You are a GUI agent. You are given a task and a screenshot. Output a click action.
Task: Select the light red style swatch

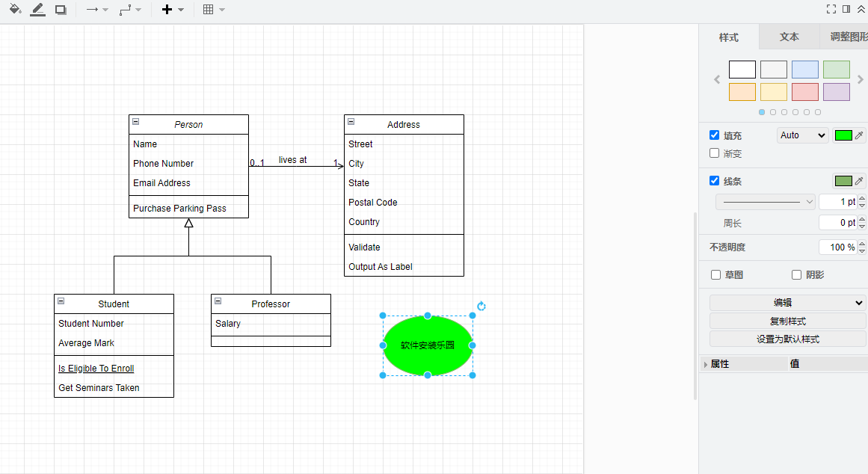[805, 92]
